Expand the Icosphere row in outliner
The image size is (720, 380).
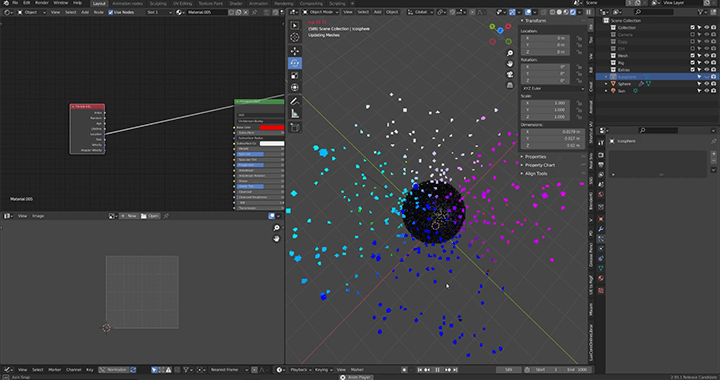(x=606, y=77)
